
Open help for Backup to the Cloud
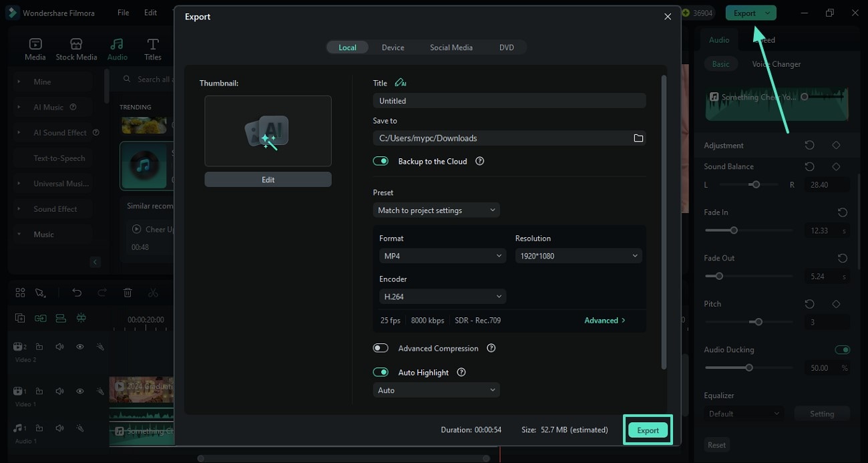coord(479,162)
